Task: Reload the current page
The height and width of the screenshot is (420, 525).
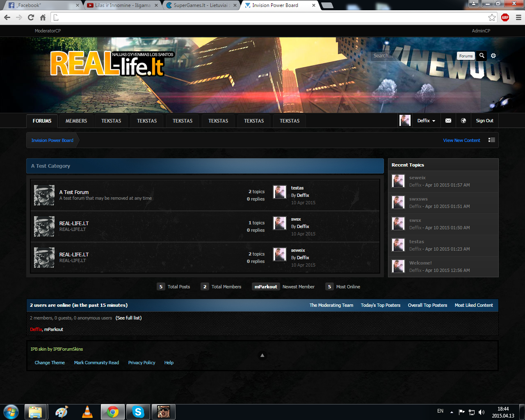Action: (31, 17)
